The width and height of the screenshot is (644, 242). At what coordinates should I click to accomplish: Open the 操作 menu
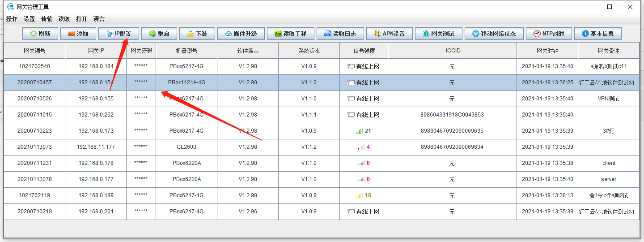(12, 19)
